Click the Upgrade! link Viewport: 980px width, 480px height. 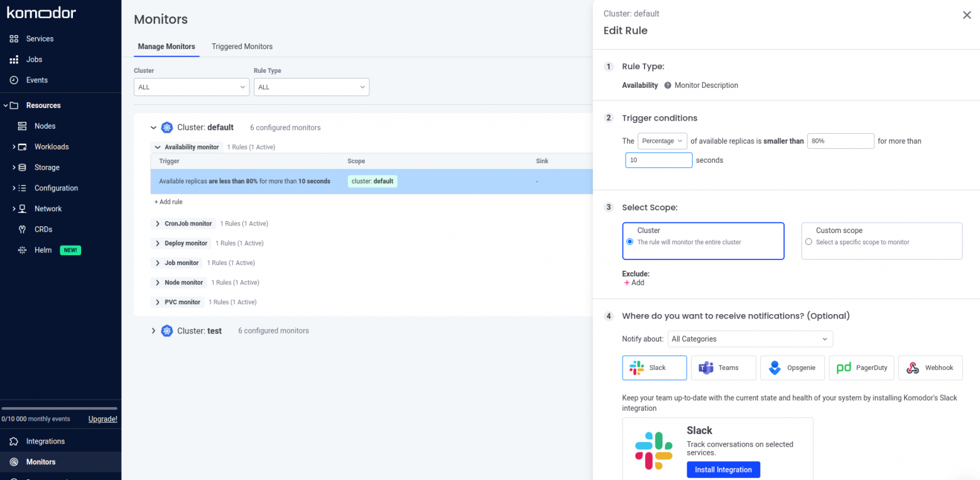coord(102,419)
